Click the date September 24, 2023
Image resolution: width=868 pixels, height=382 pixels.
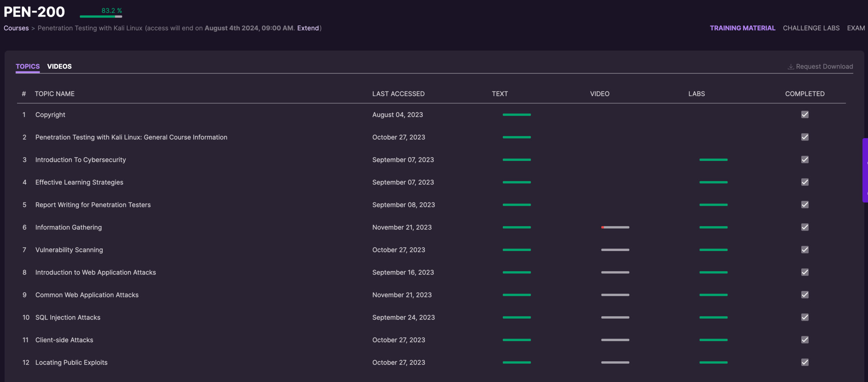pyautogui.click(x=403, y=317)
